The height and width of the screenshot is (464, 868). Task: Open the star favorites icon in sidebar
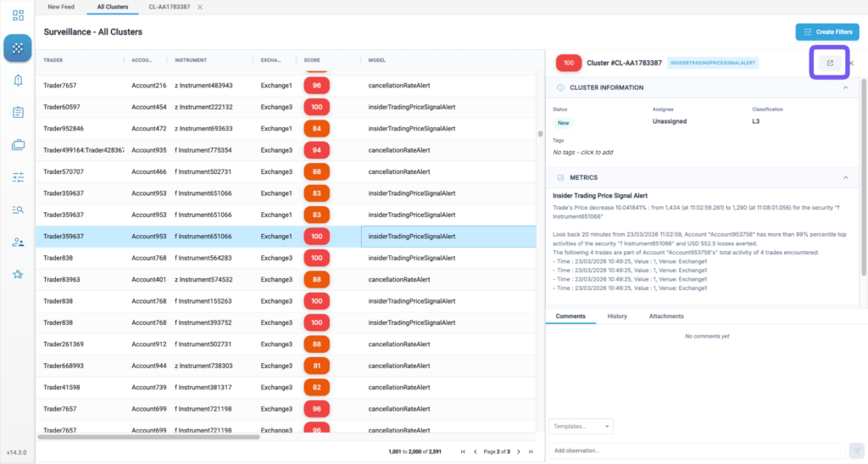[18, 275]
